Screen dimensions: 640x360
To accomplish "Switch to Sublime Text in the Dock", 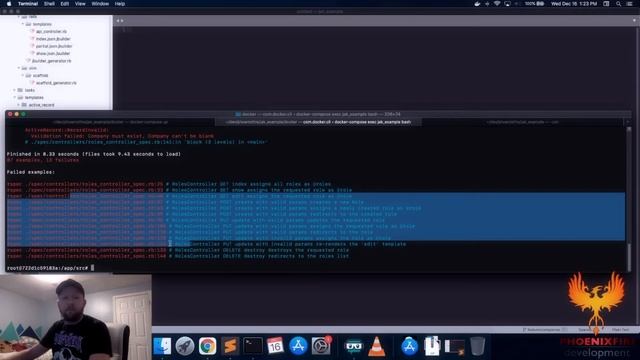I will 230,346.
